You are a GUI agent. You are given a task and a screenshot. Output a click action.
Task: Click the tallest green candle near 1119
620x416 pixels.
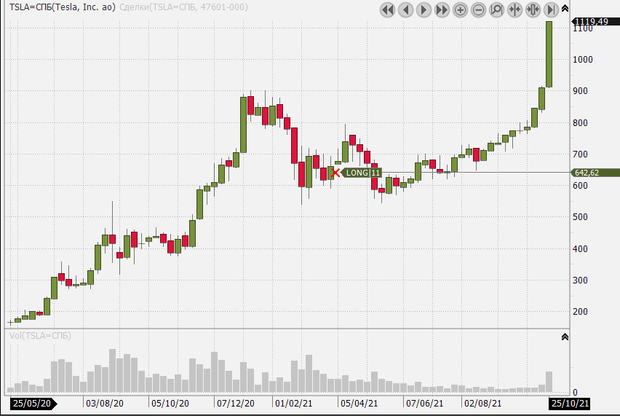[x=549, y=54]
